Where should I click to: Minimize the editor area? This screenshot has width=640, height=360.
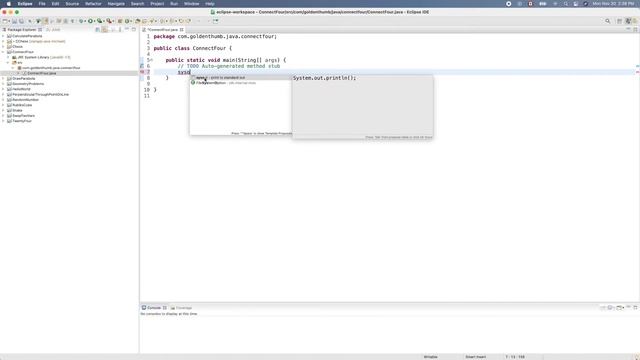(629, 29)
